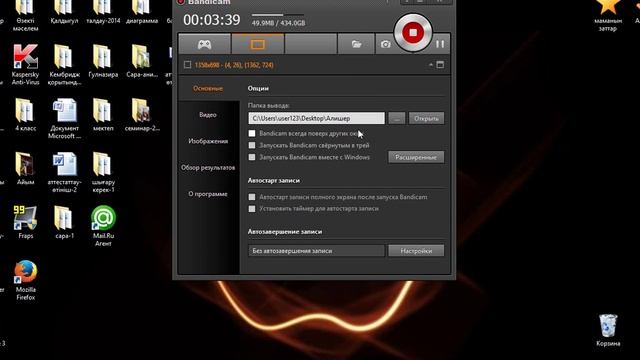The image size is (640, 360).
Task: Open the Изображения settings tab
Action: tap(208, 141)
